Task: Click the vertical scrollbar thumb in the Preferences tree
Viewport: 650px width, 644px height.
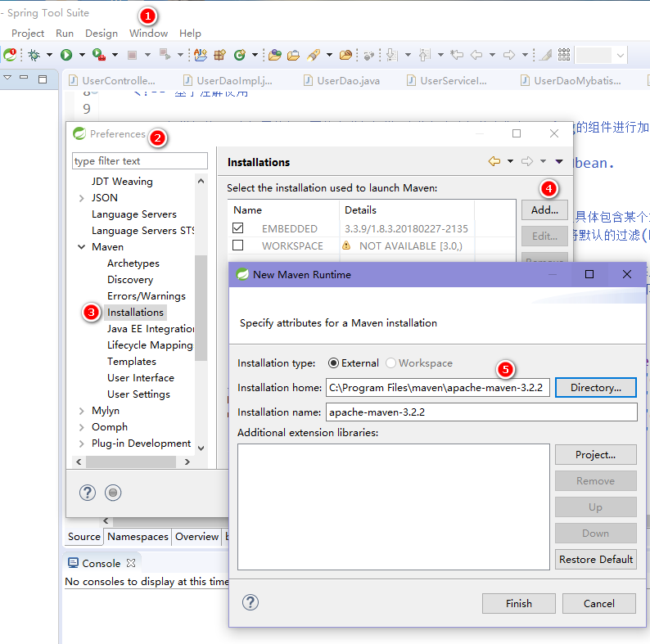Action: coord(201,308)
